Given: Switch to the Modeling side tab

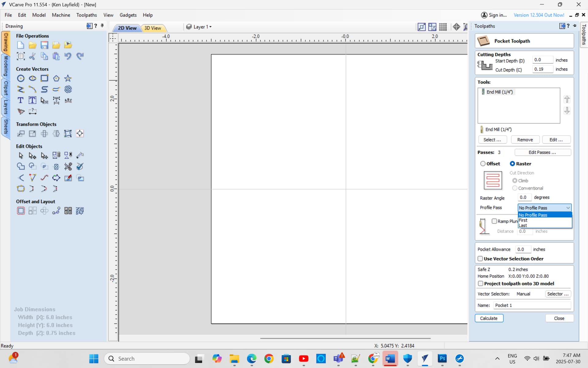Looking at the screenshot, I should tap(6, 66).
